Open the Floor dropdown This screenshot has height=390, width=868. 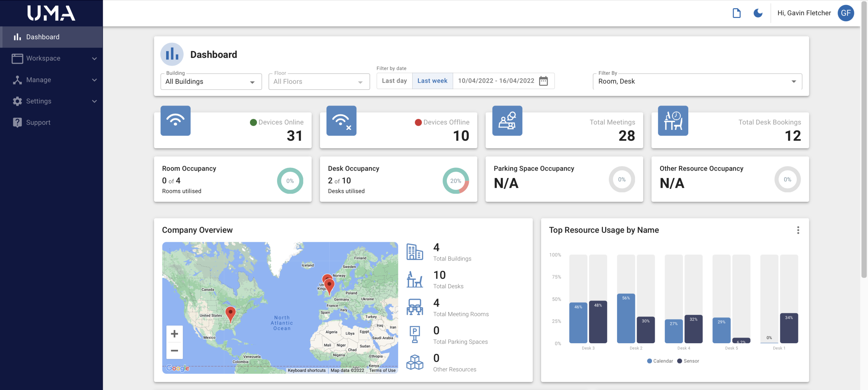[x=319, y=82]
